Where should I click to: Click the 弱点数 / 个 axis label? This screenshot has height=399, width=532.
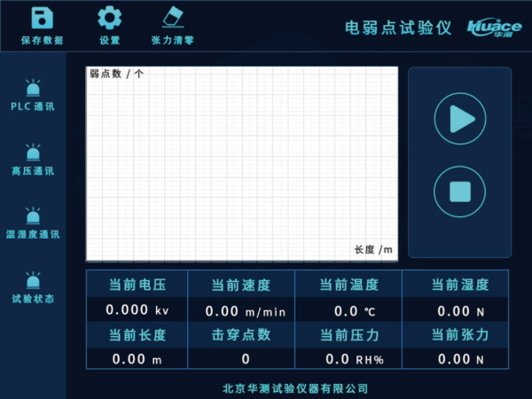tap(116, 74)
